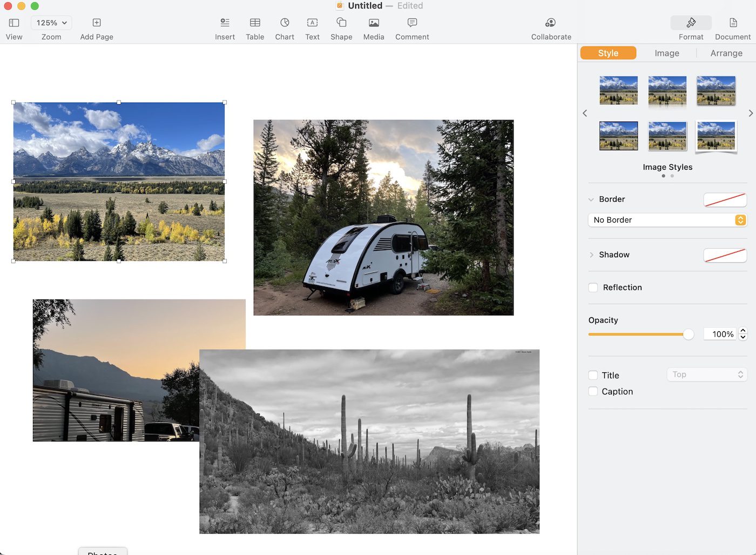Enable the Reflection checkbox
756x555 pixels.
[593, 287]
